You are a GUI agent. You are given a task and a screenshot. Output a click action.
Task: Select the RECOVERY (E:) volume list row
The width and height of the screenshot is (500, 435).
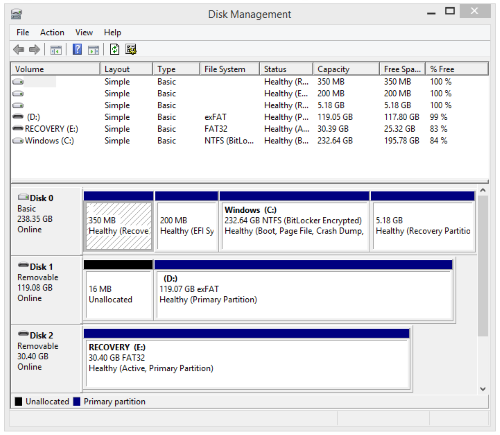click(x=250, y=129)
